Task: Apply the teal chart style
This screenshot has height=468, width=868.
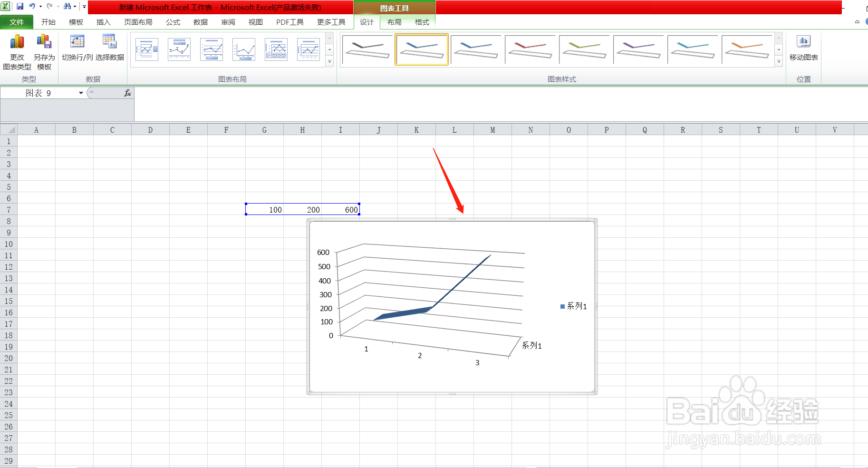Action: [693, 49]
